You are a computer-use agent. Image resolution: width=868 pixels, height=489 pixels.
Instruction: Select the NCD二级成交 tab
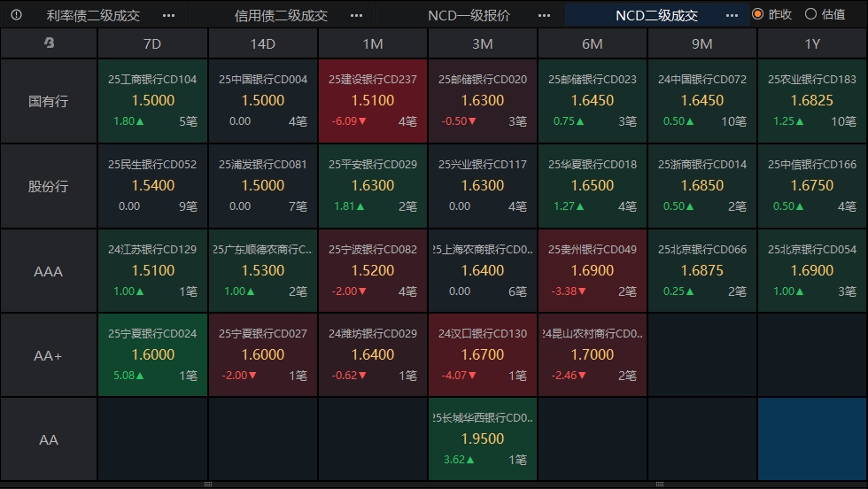656,16
